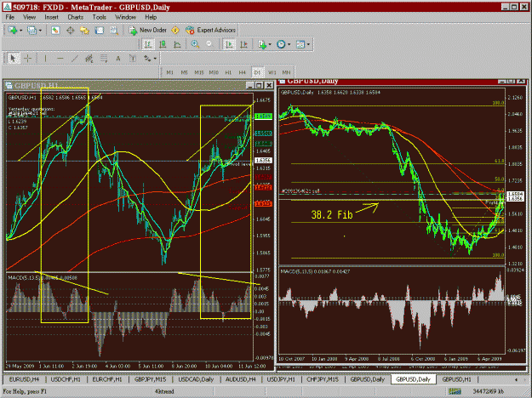Select the Text tool marked A
Image resolution: width=532 pixels, height=398 pixels.
(118, 59)
